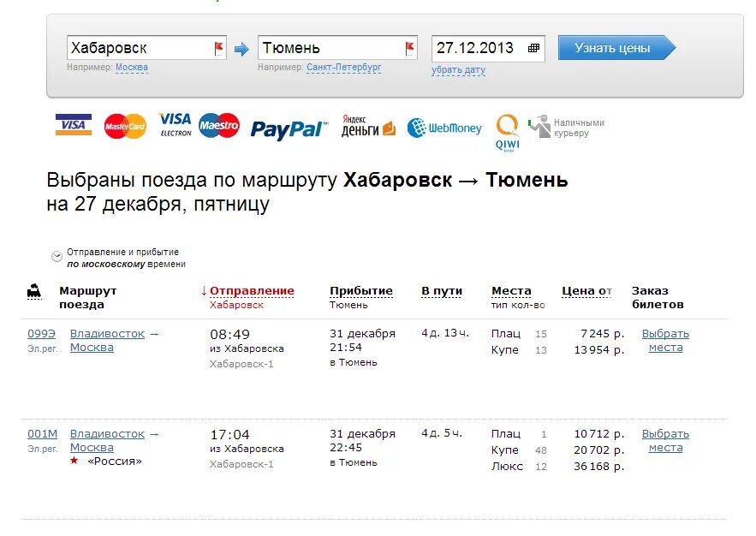Sort by В пути column header
The image size is (756, 536).
click(x=442, y=290)
